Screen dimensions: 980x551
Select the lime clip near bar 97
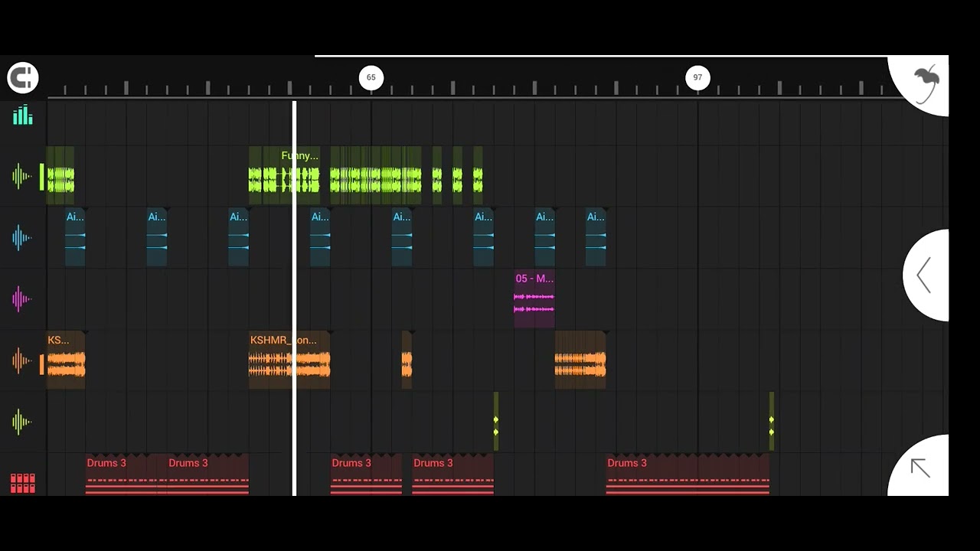772,422
